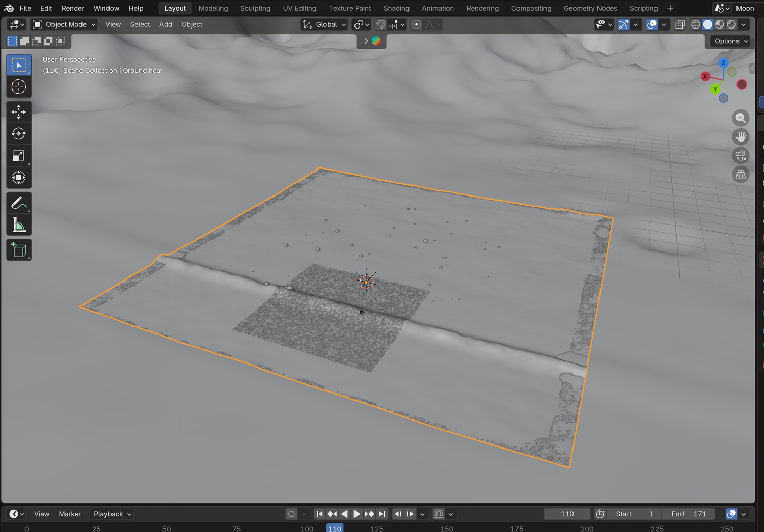764x532 pixels.
Task: Click the pan view hand icon
Action: pos(741,137)
